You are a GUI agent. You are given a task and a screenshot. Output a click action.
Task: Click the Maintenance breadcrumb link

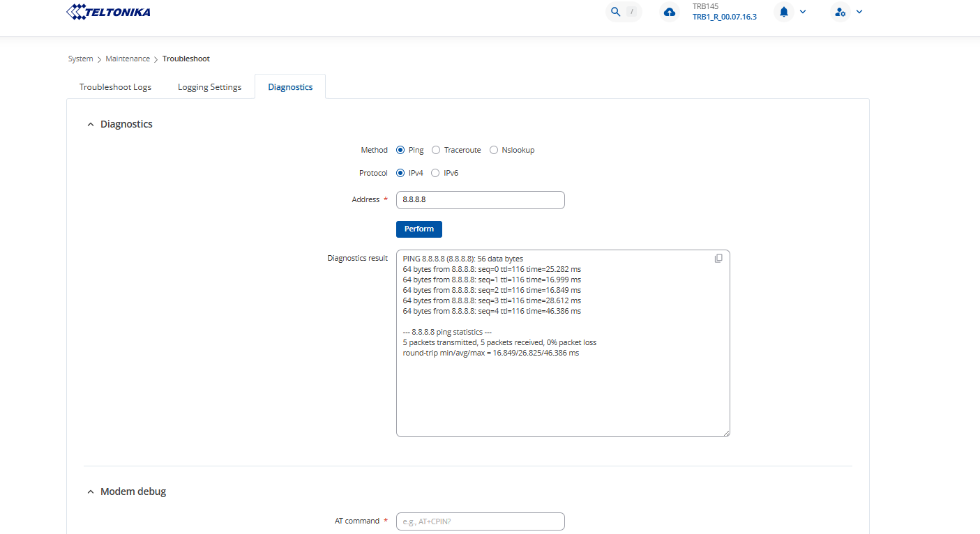[x=128, y=59]
